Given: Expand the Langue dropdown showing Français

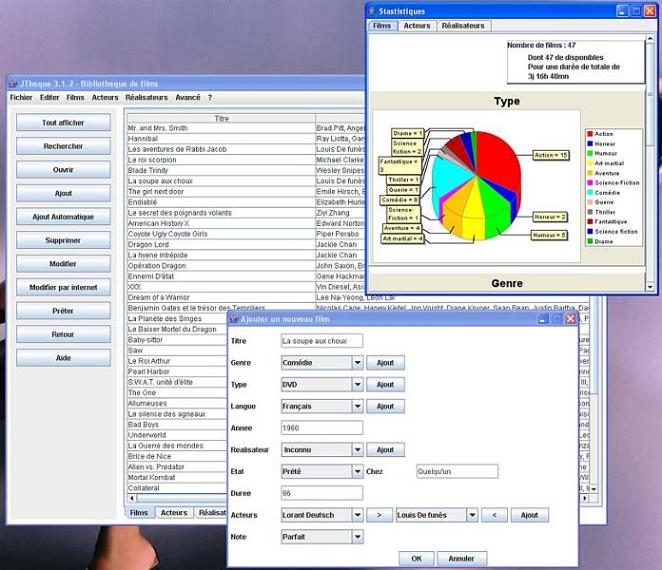Looking at the screenshot, I should click(358, 406).
